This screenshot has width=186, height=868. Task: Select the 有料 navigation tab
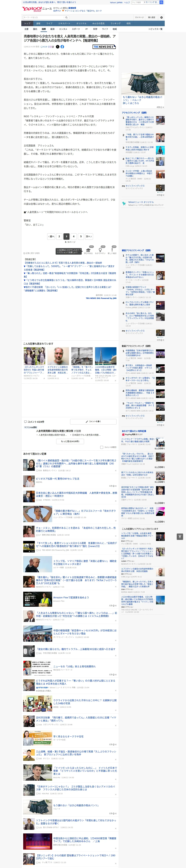[x=128, y=24]
